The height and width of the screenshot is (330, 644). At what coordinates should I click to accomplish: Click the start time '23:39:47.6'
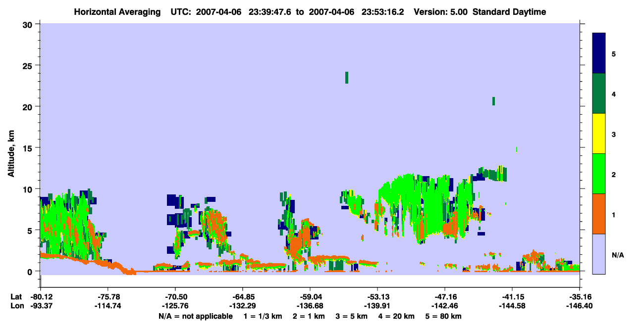(x=271, y=12)
